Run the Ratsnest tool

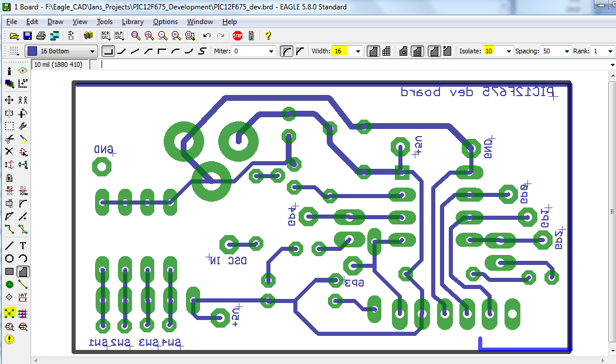point(9,313)
